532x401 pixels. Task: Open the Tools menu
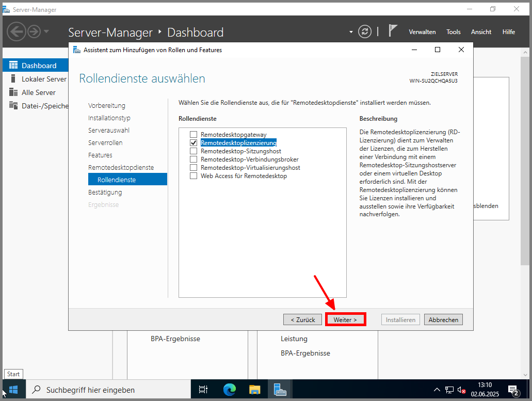pos(453,32)
